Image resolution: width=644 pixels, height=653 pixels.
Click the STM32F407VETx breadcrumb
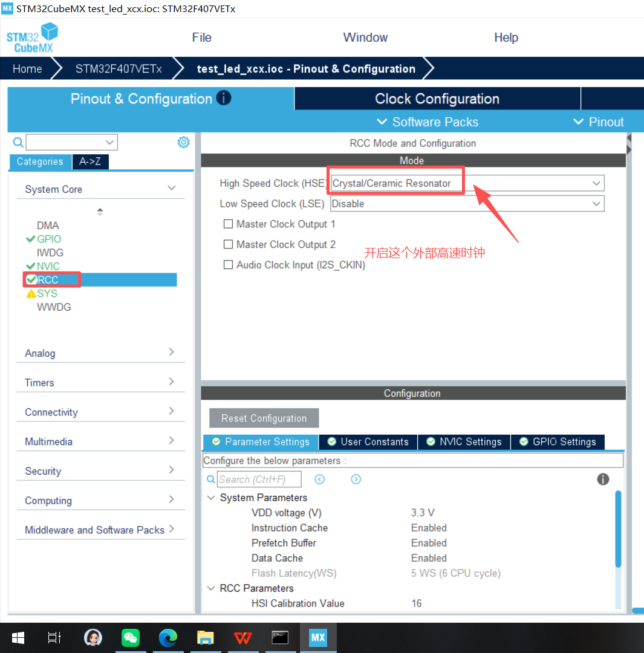pyautogui.click(x=119, y=69)
